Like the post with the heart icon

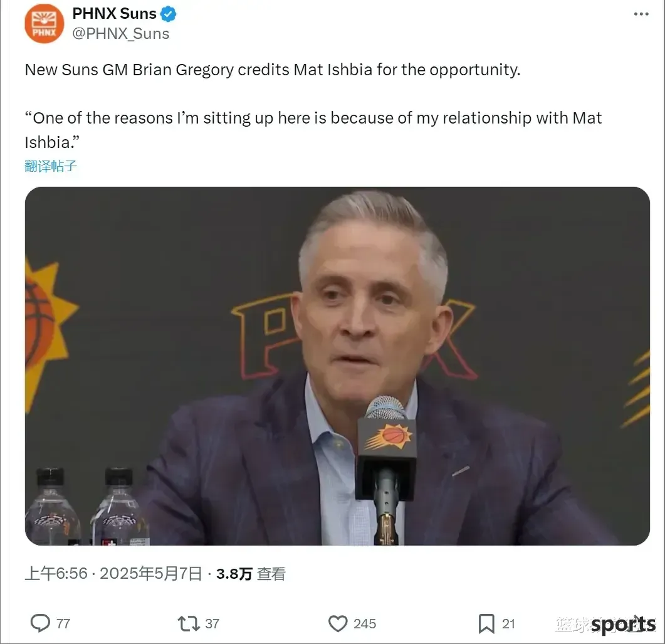pos(338,624)
